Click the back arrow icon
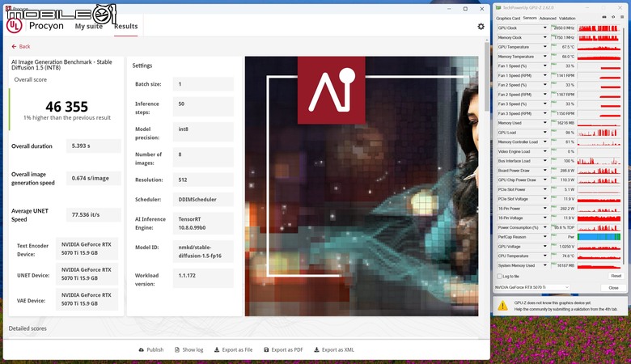The height and width of the screenshot is (364, 631). pyautogui.click(x=13, y=46)
